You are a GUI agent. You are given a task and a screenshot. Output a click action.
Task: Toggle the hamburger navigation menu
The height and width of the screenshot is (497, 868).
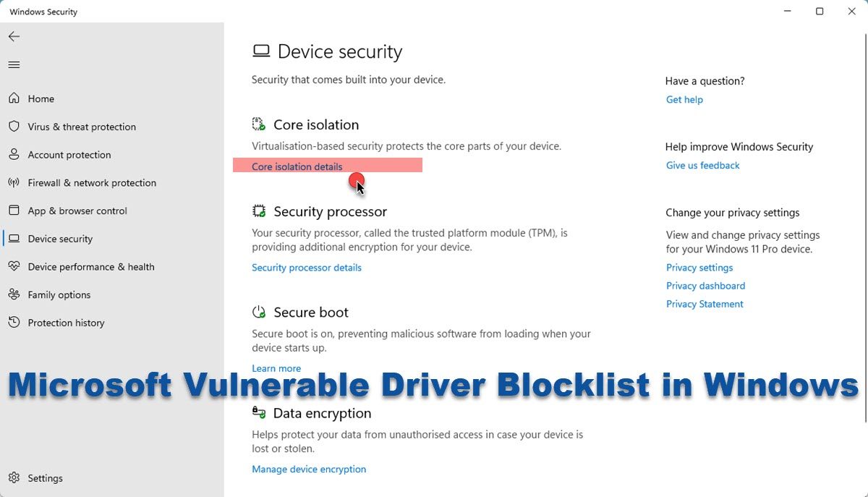pyautogui.click(x=14, y=65)
